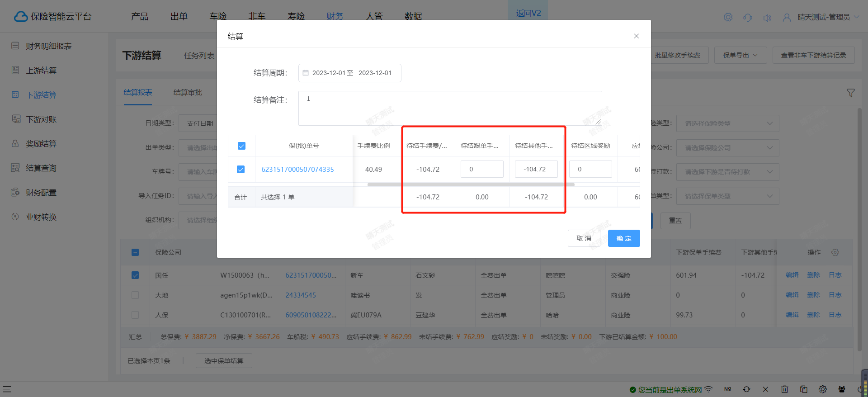Click the speaker notification icon in header
Screen dimensions: 868x397
pos(767,18)
